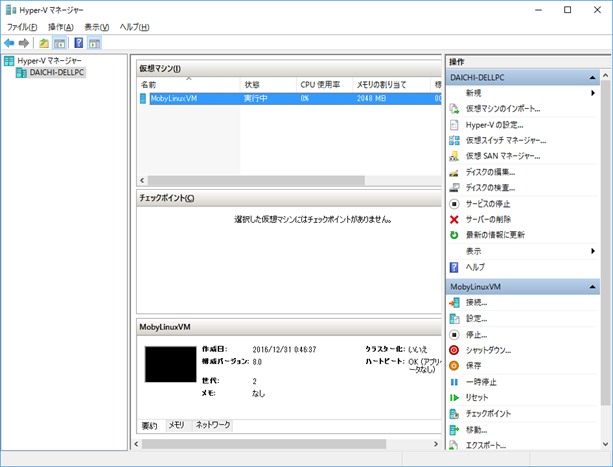The height and width of the screenshot is (467, 613).
Task: Click the black MobyLinuxVM thumbnail preview
Action: (170, 364)
